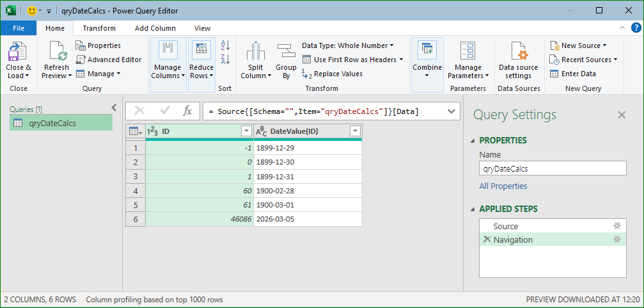Open the Data Type: Whole Number dropdown
Viewport: 644px width, 308px height.
click(x=348, y=45)
